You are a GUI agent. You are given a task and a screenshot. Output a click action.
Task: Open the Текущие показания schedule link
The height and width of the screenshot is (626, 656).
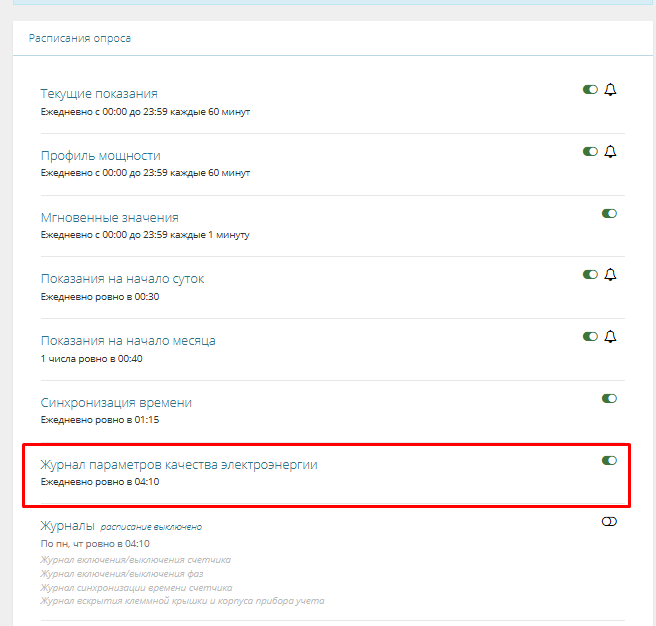click(99, 94)
